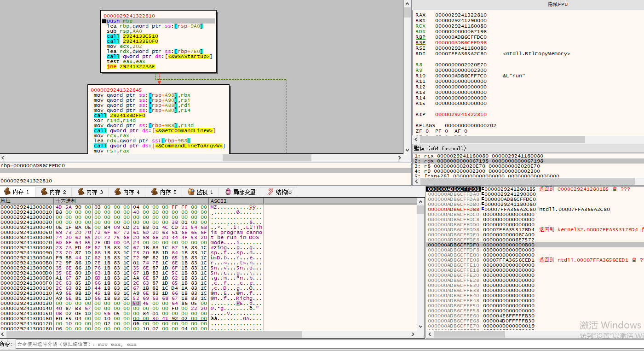
Task: Click the info line rbp=000000ADB6CFFDC0
Action: pyautogui.click(x=33, y=165)
